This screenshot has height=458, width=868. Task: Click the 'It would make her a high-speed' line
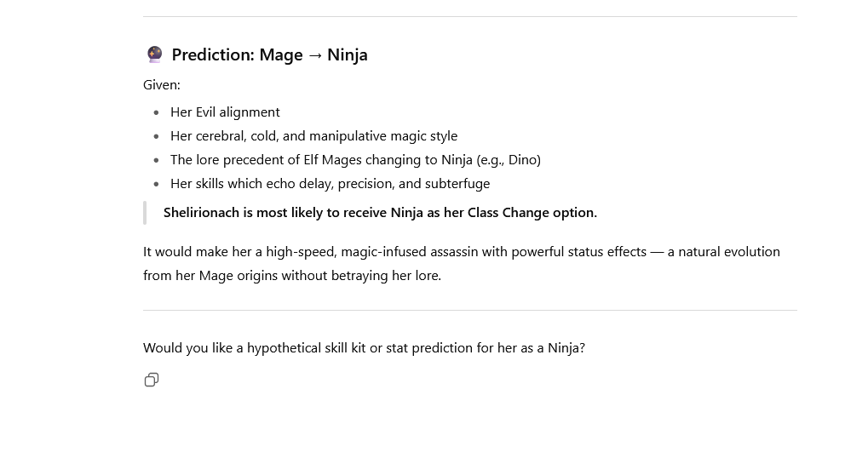pos(462,252)
